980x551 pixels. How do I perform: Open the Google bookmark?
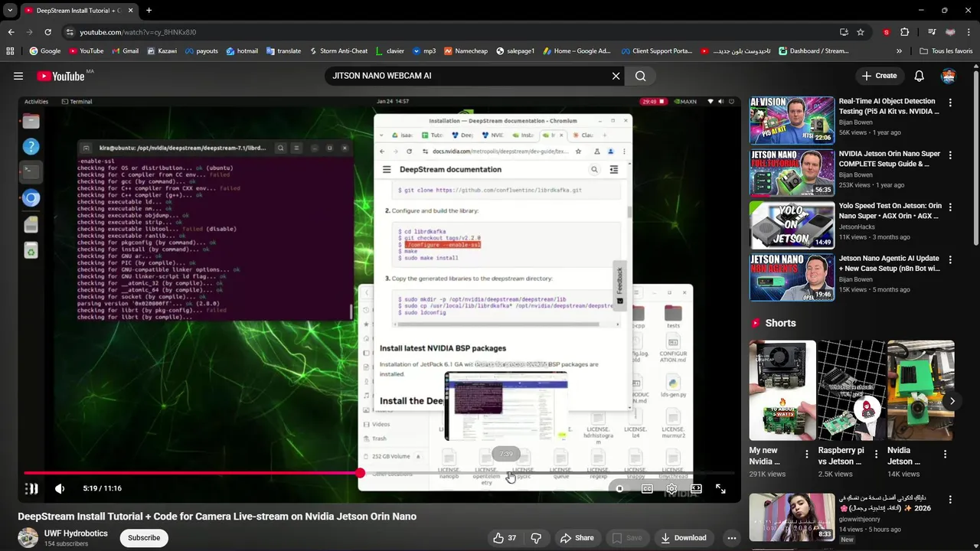coord(45,51)
